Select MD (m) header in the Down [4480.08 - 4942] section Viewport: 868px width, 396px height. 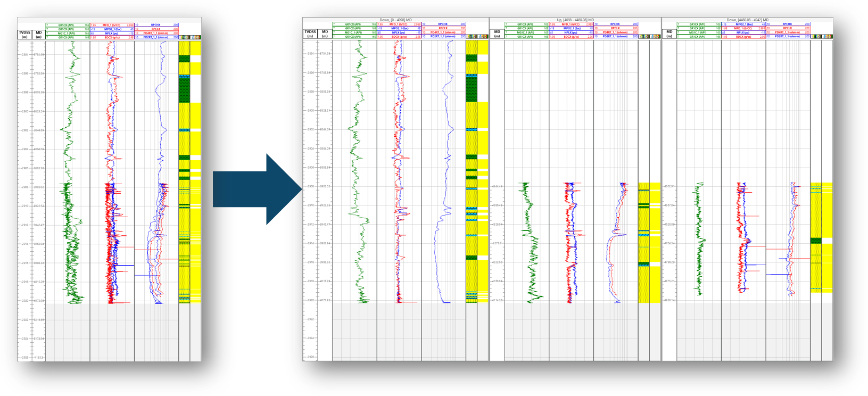pos(669,34)
